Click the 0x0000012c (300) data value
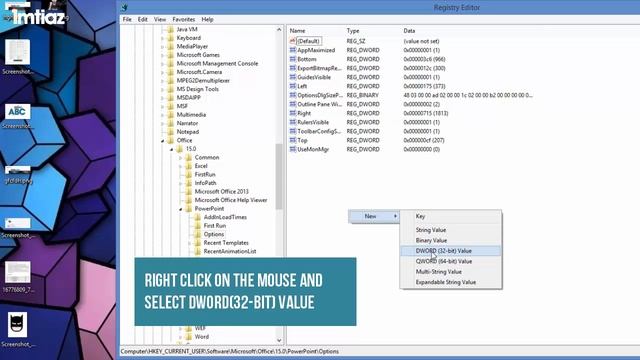The width and height of the screenshot is (640, 360). (x=424, y=68)
